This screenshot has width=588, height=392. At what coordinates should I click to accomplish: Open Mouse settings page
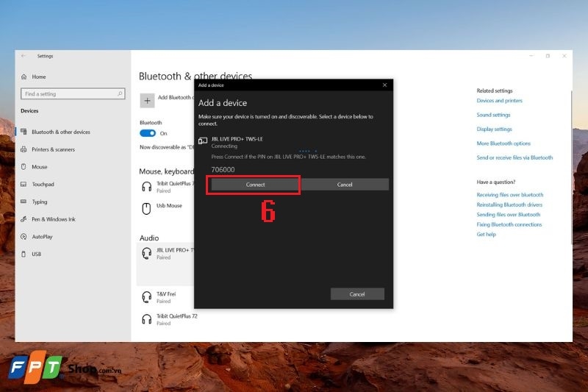40,167
